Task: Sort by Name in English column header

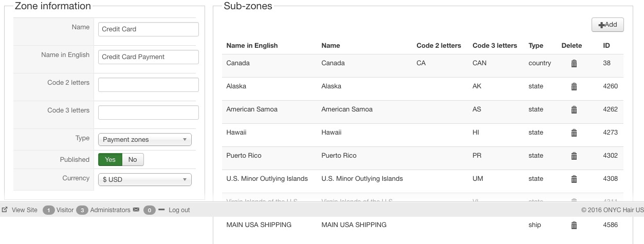Action: pos(252,46)
